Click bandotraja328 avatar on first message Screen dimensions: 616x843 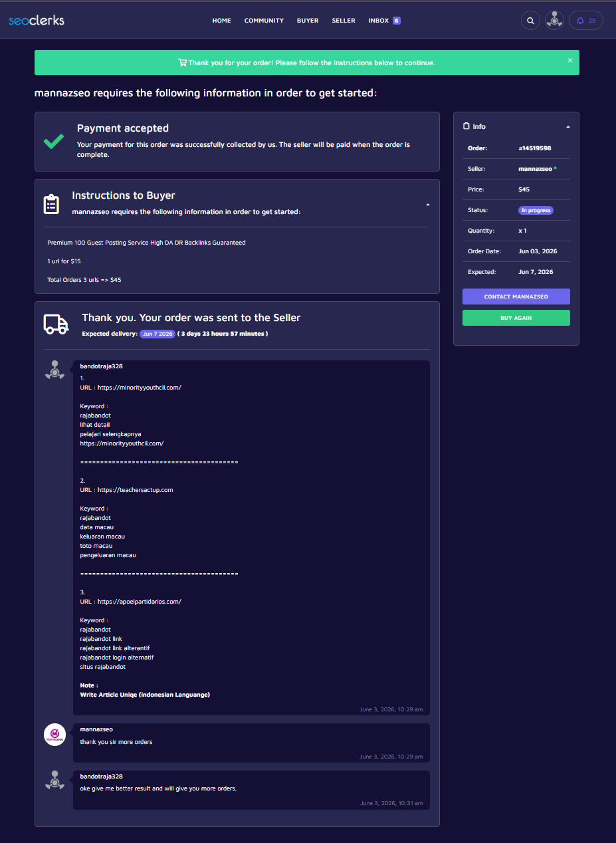pyautogui.click(x=54, y=370)
